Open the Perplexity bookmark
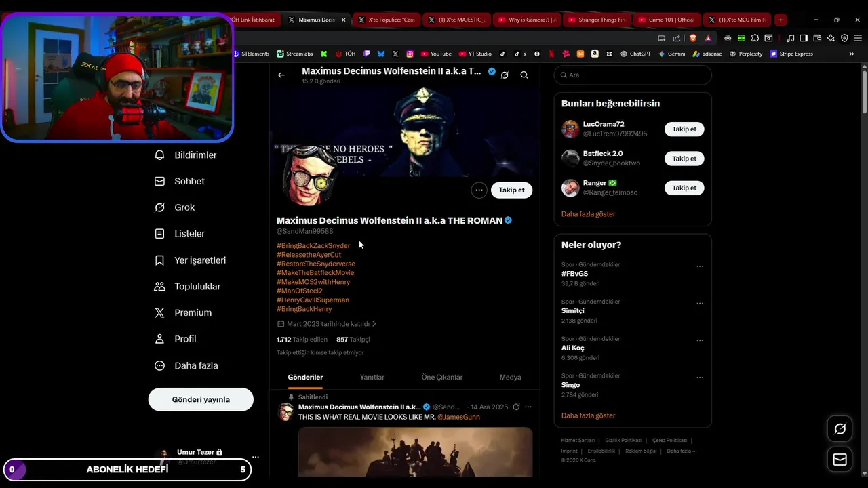Viewport: 868px width, 488px height. pos(746,54)
